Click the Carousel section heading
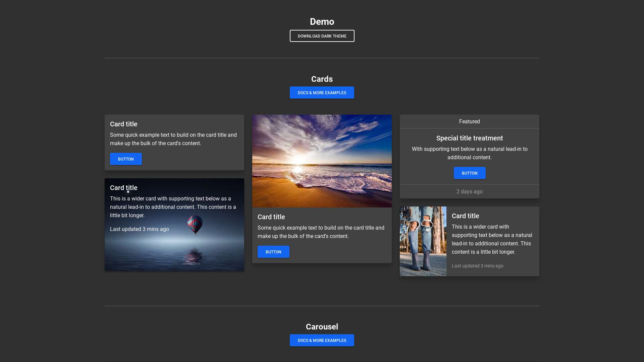This screenshot has height=362, width=644. coord(322,326)
